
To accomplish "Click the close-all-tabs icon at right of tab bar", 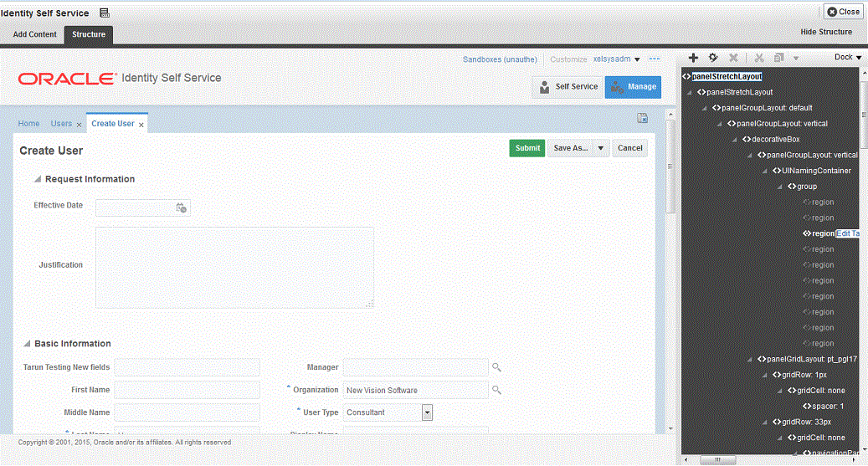I will click(x=642, y=118).
